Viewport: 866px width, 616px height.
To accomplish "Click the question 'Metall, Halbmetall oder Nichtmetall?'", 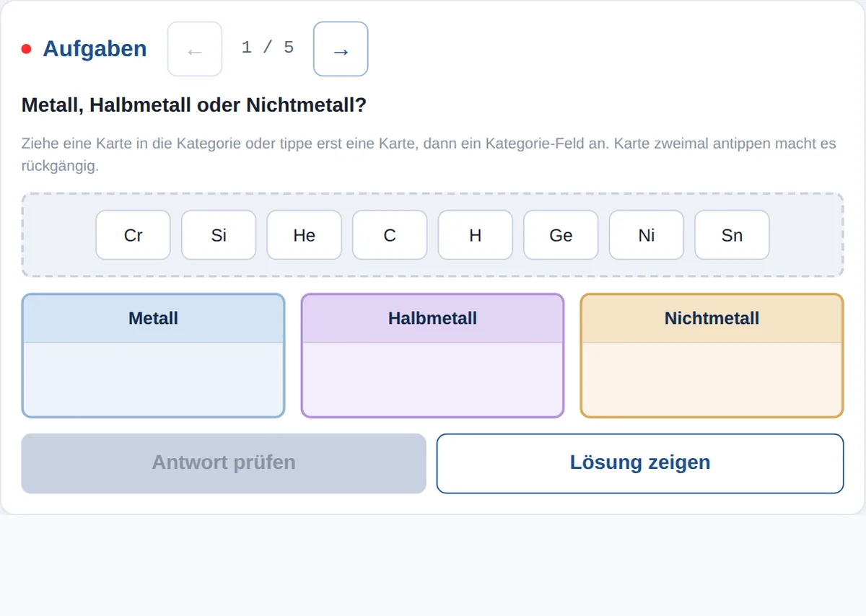I will (x=194, y=105).
